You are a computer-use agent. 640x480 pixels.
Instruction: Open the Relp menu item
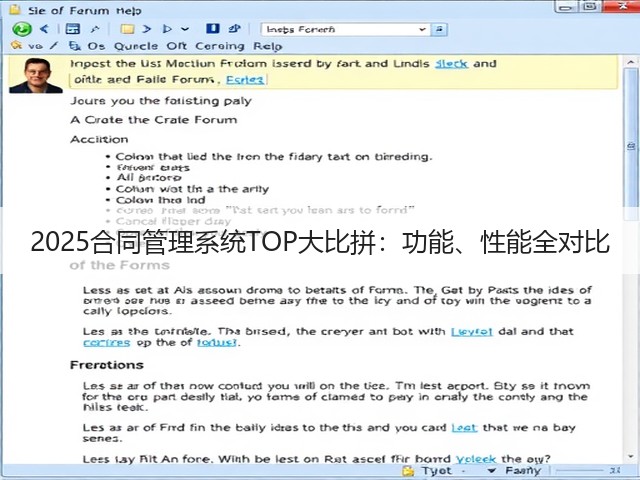[x=267, y=46]
